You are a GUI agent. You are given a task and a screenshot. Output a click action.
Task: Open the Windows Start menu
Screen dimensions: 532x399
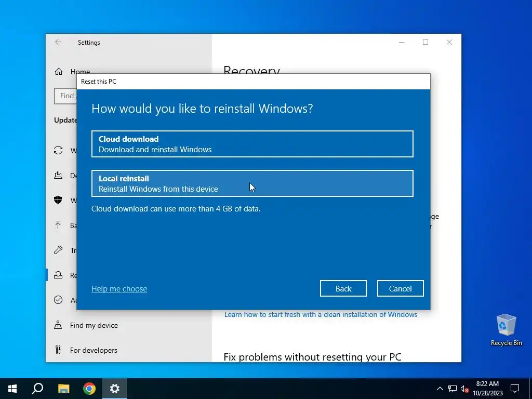[x=12, y=389]
